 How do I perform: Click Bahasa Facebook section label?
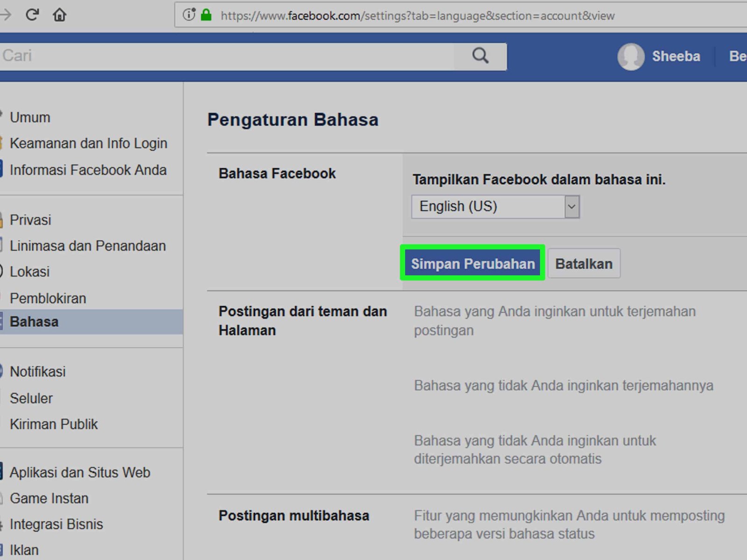point(277,174)
